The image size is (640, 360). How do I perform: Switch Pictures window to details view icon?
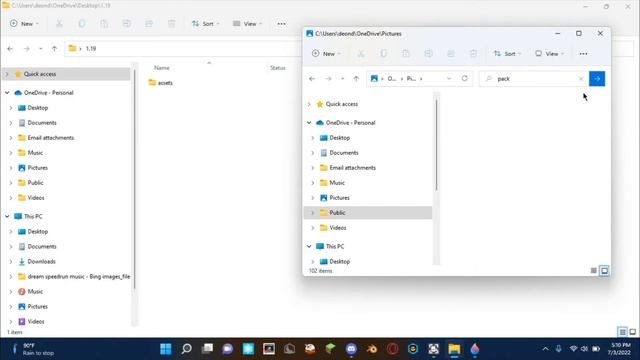coord(593,271)
